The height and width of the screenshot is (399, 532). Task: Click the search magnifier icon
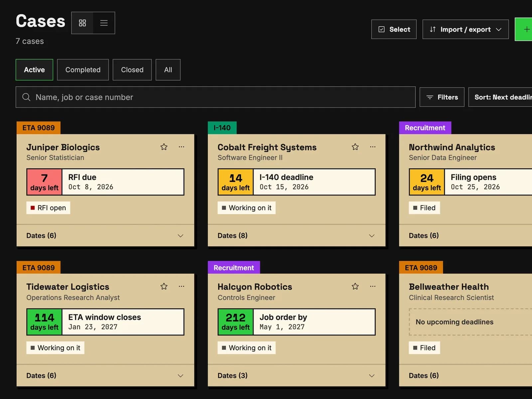(x=26, y=97)
